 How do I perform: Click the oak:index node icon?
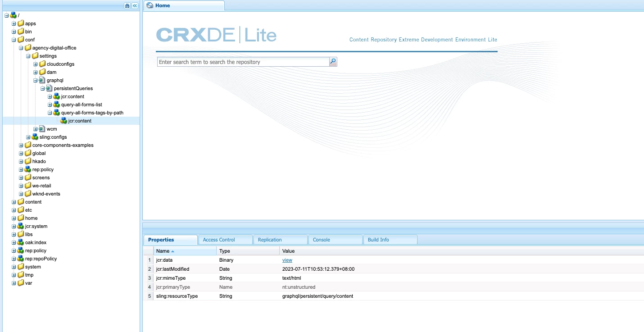coord(21,242)
